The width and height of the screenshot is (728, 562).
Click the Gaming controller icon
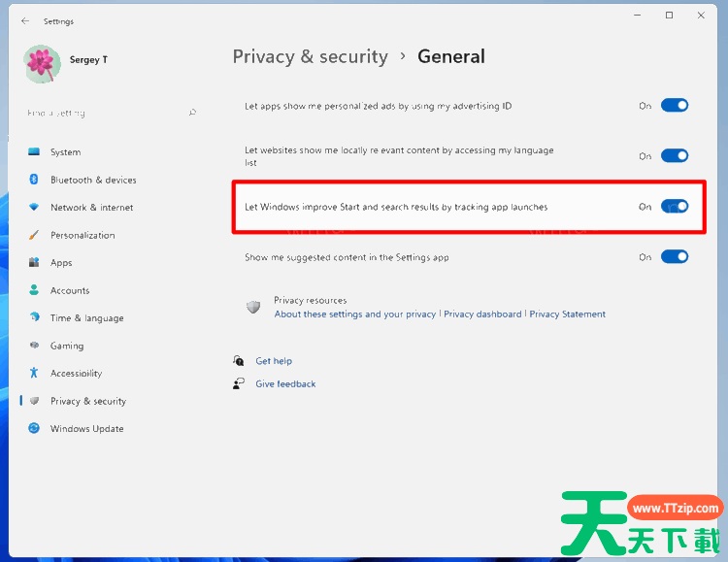tap(34, 345)
